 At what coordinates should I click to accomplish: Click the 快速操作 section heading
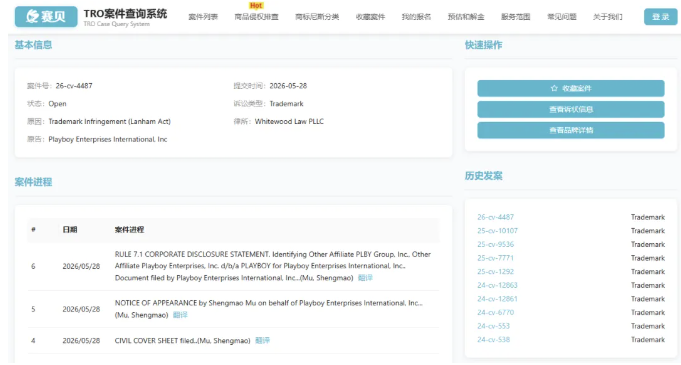[483, 45]
